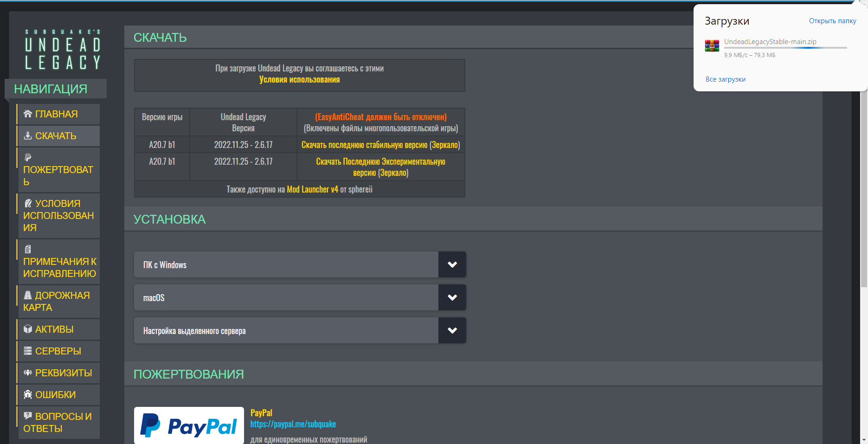Click Скачать последнюю стабильную версию link

[x=364, y=145]
